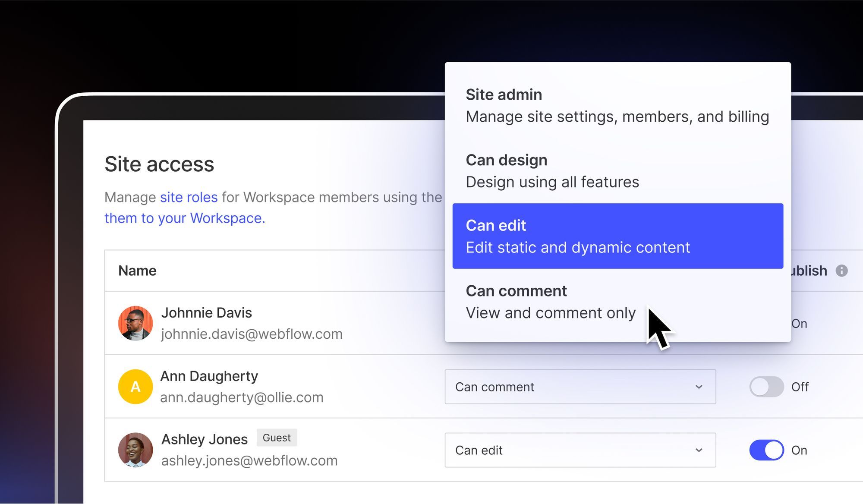Viewport: 863px width, 504px height.
Task: Click Ann Daugherty's yellow avatar
Action: click(x=135, y=386)
